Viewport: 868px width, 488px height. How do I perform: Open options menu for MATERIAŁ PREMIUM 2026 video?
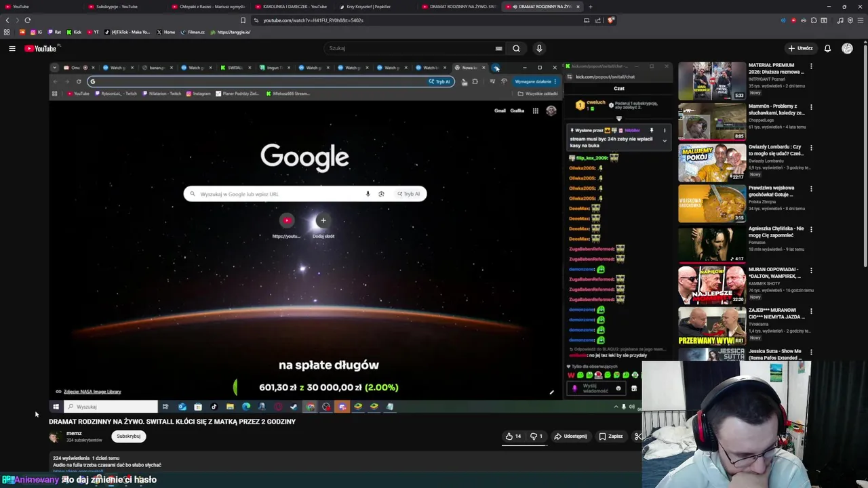811,66
